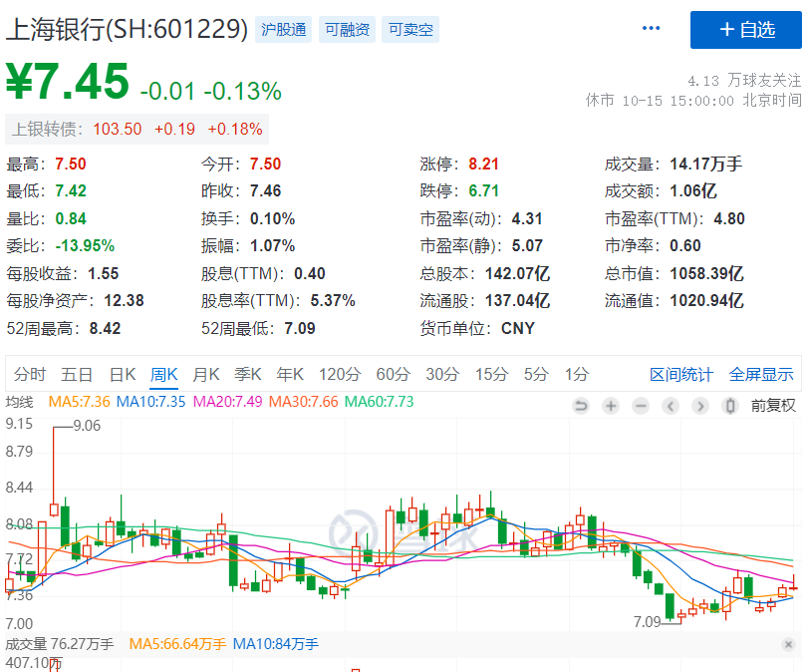Click the current price ¥7.45
This screenshot has height=672, width=812.
point(68,82)
